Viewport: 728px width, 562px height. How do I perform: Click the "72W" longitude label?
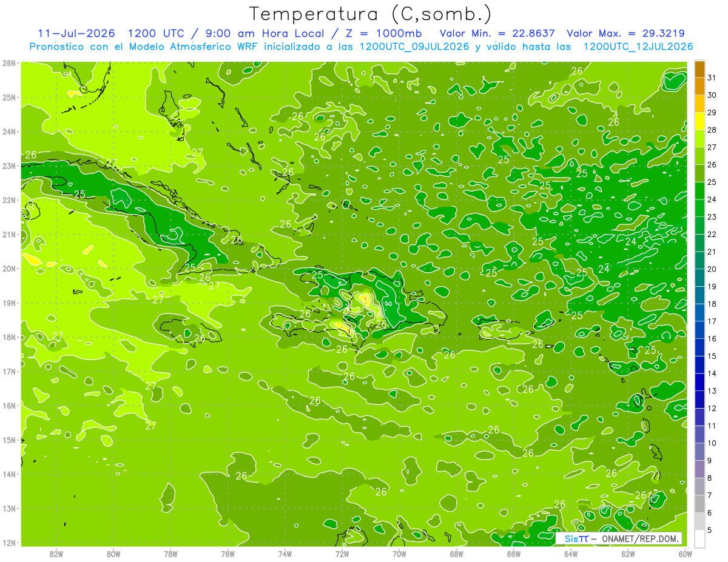click(x=342, y=554)
